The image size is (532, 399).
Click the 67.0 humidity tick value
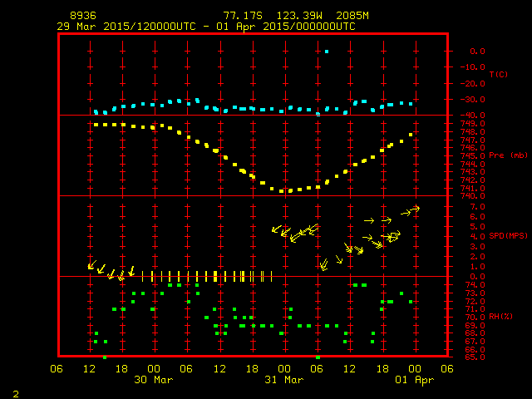(475, 342)
